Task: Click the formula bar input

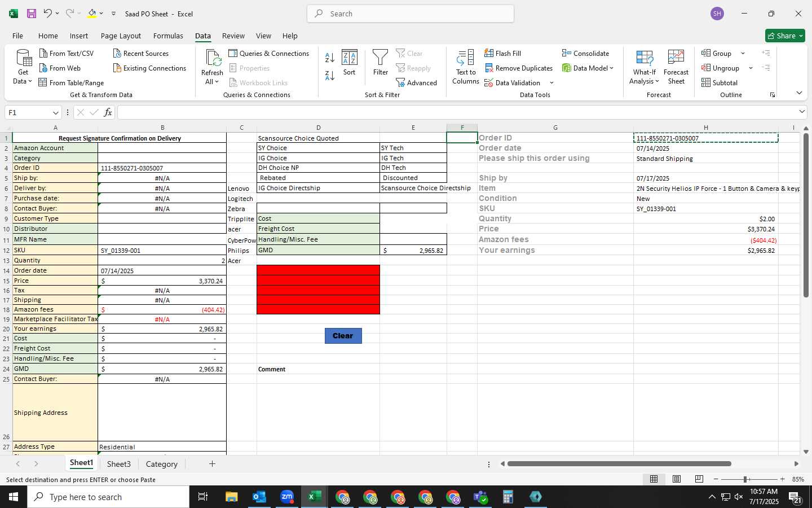Action: tap(458, 112)
